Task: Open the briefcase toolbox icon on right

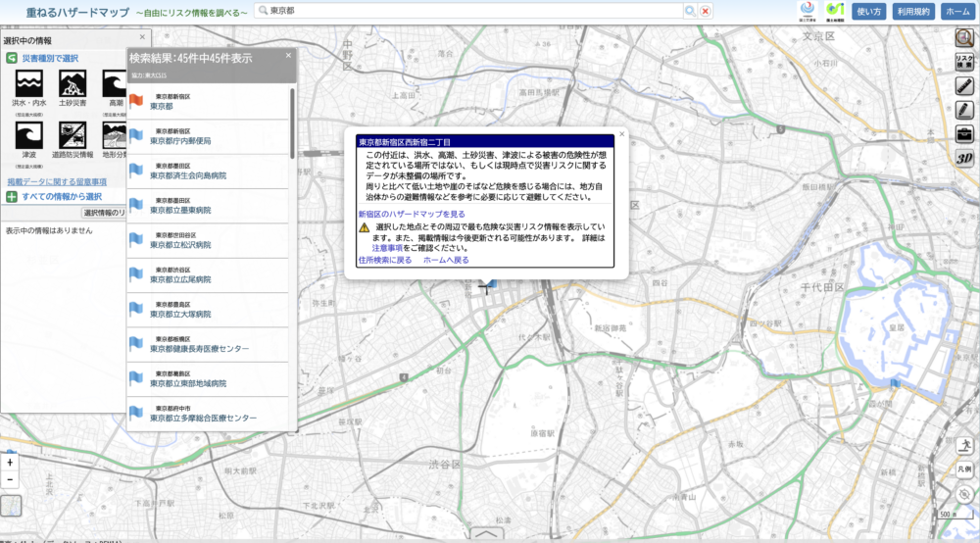Action: coord(964,134)
